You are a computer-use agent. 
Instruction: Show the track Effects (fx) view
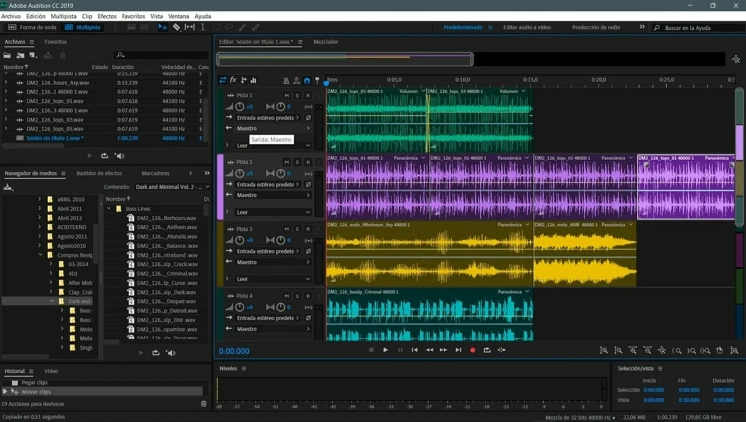tap(233, 80)
